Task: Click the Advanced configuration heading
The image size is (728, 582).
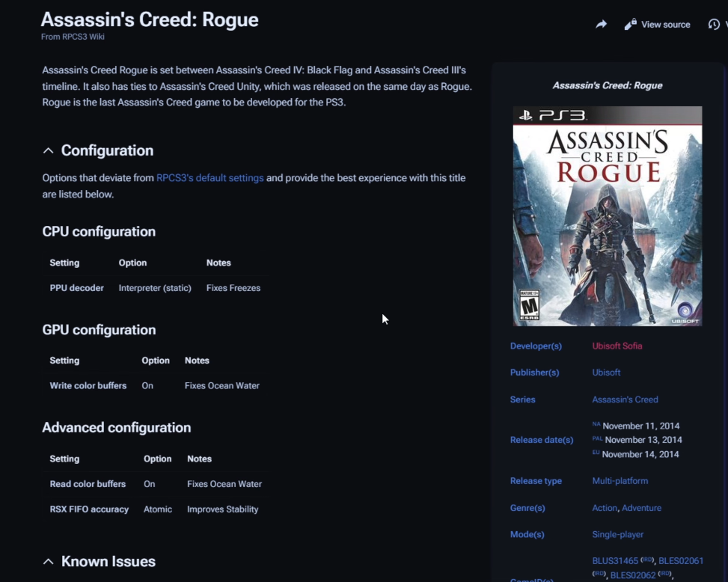Action: [117, 427]
